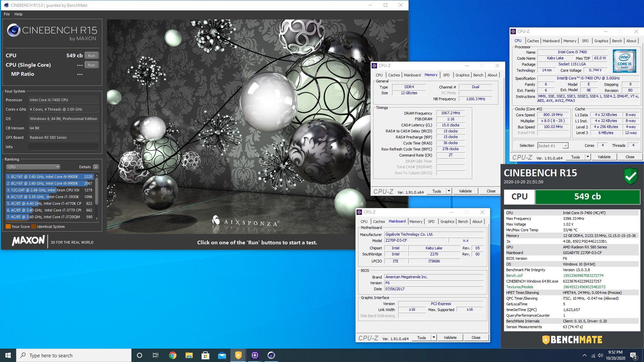Screen dimensions: 644x362
Task: Open the notification center icon
Action: coord(634,356)
